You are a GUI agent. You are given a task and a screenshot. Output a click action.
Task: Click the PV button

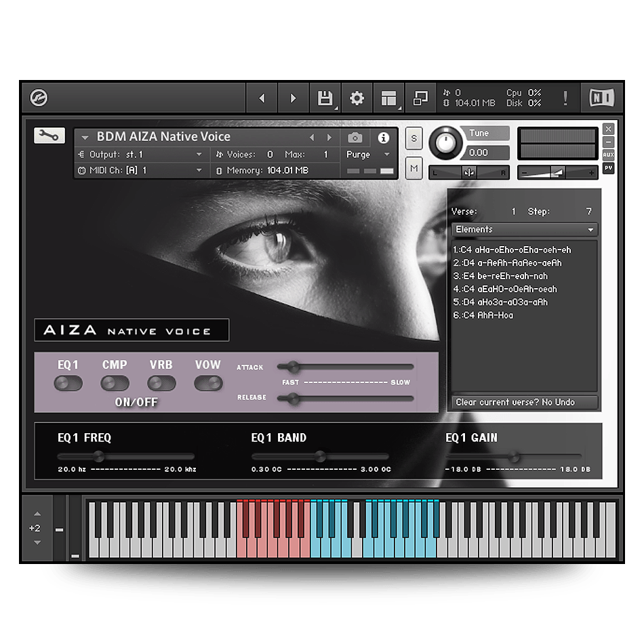[x=608, y=168]
